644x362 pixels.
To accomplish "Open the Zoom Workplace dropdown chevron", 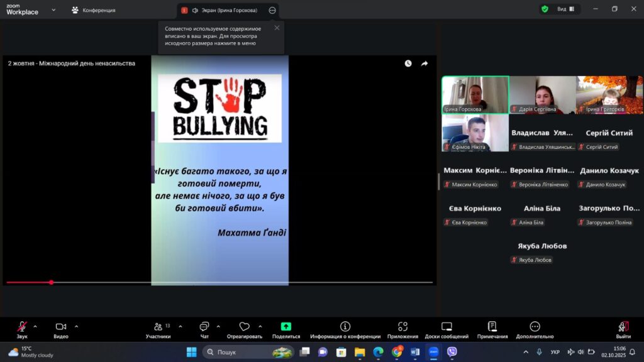I will coord(53,10).
